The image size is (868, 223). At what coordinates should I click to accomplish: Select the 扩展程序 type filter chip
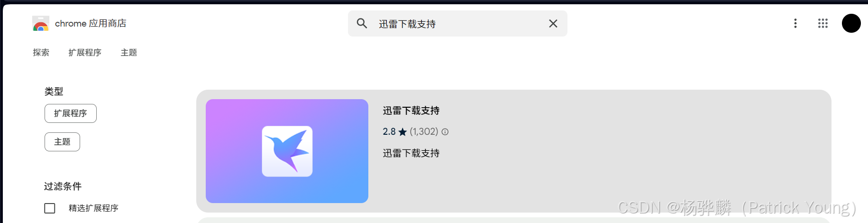pos(71,113)
